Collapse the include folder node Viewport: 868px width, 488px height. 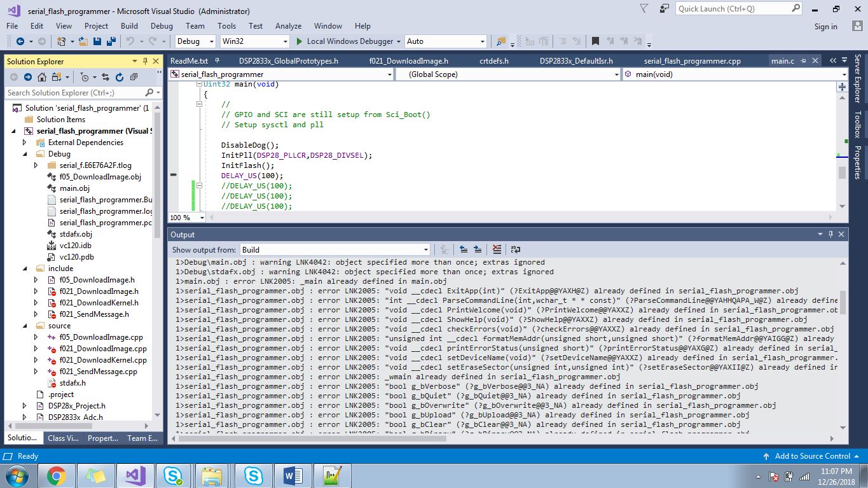tap(25, 268)
